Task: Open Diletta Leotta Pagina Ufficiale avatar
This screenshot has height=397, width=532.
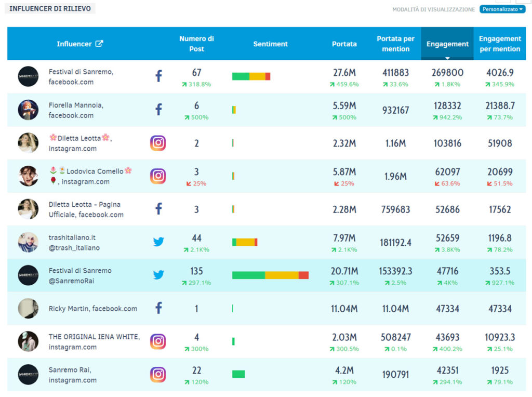Action: coord(28,209)
